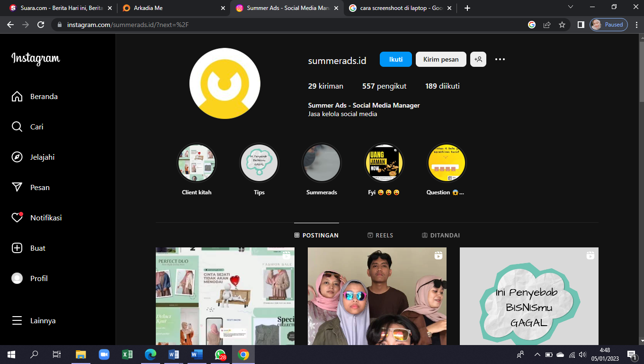This screenshot has height=364, width=644.
Task: Click the Kirim pesan button
Action: click(440, 59)
